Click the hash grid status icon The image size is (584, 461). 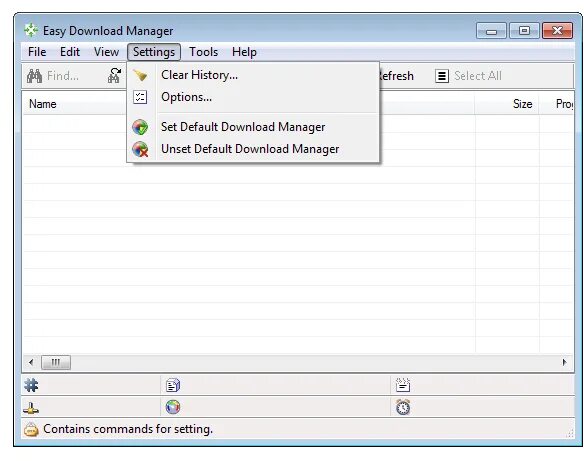31,385
